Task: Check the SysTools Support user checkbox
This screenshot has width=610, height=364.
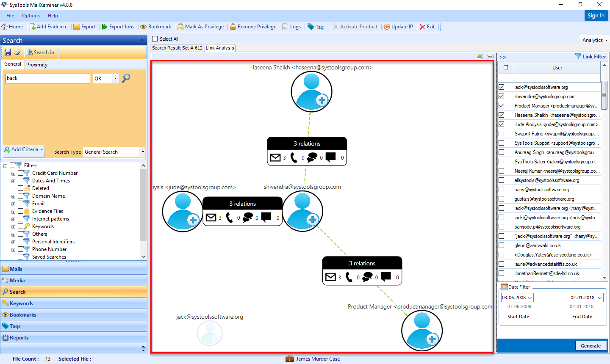Action: point(502,143)
